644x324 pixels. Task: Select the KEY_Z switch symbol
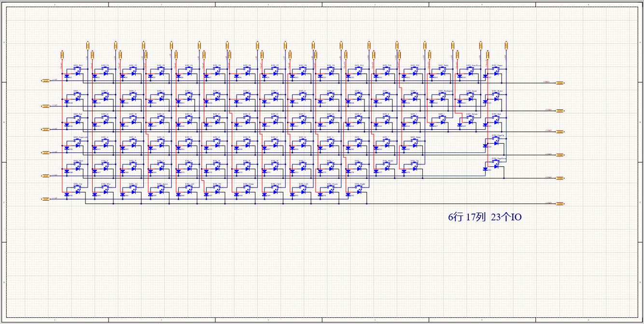click(x=105, y=164)
